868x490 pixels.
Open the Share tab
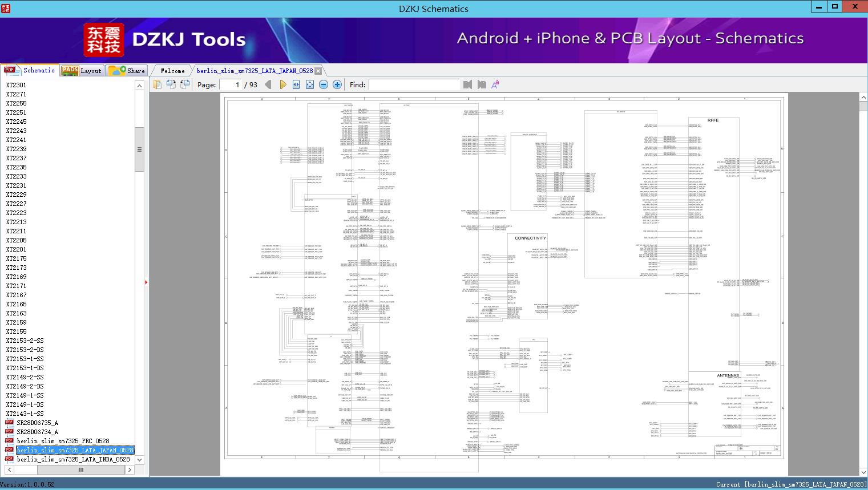click(x=127, y=71)
